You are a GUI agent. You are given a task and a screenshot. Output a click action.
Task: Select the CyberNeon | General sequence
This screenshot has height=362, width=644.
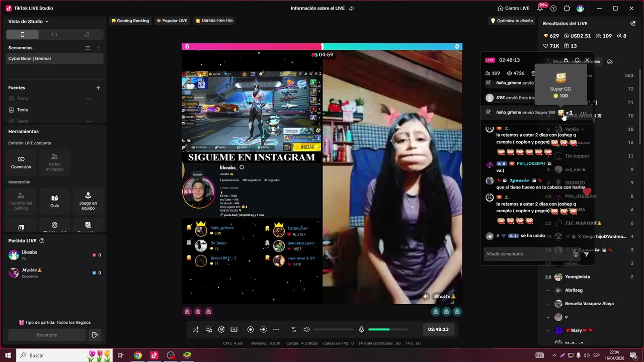pyautogui.click(x=54, y=58)
